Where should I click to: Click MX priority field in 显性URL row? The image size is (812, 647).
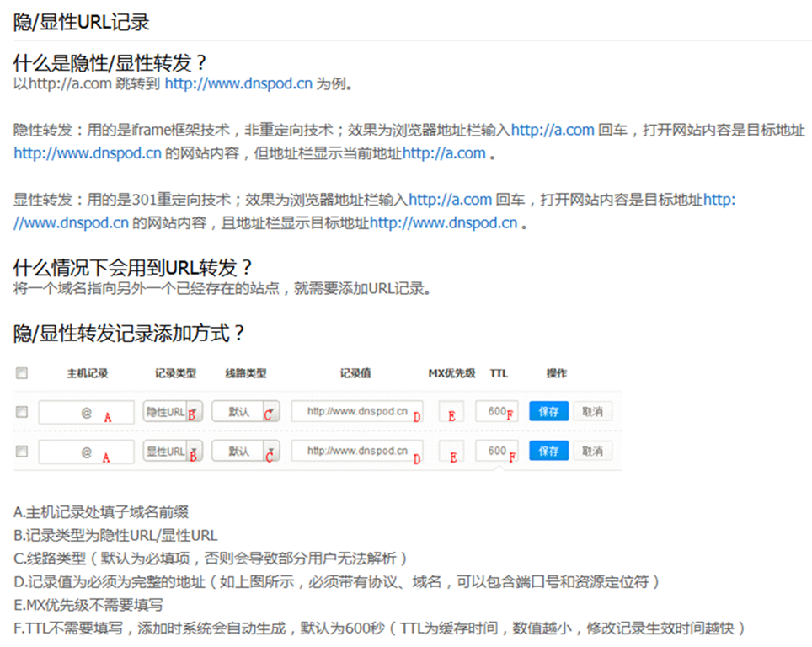pyautogui.click(x=451, y=452)
